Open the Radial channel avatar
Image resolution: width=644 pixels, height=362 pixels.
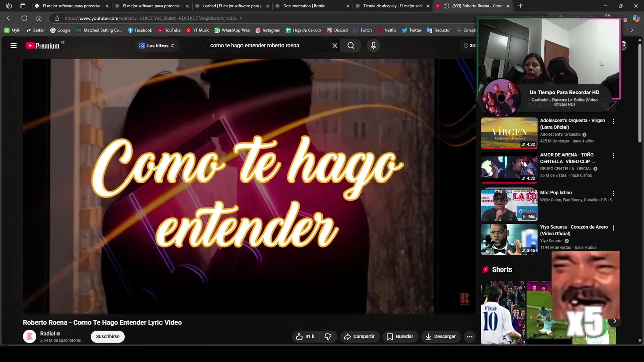[x=30, y=337]
